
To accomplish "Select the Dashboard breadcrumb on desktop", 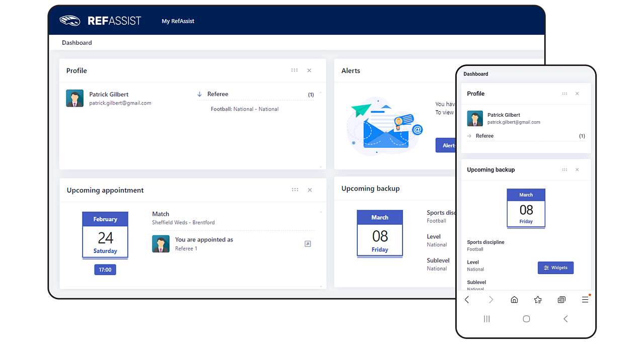I will point(77,43).
